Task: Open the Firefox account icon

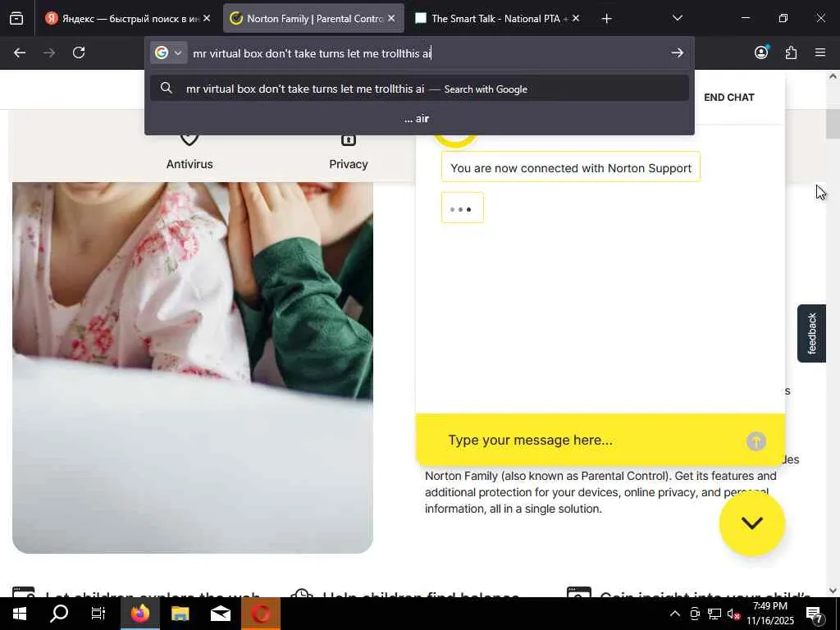Action: click(x=761, y=52)
